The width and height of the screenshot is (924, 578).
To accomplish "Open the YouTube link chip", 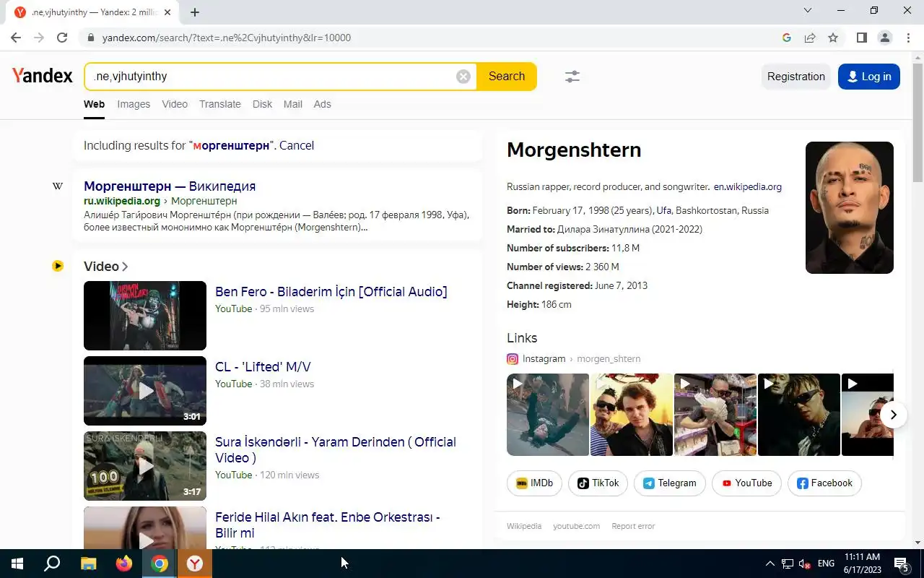I will tap(746, 483).
